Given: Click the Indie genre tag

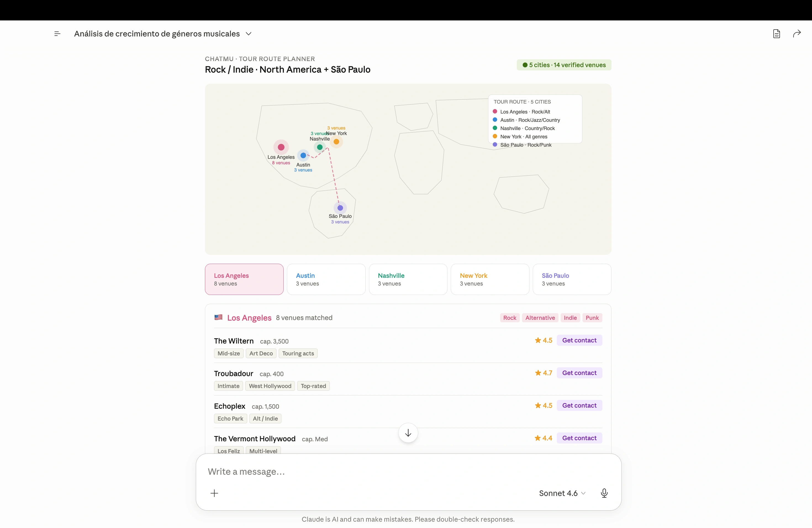Looking at the screenshot, I should [x=570, y=318].
